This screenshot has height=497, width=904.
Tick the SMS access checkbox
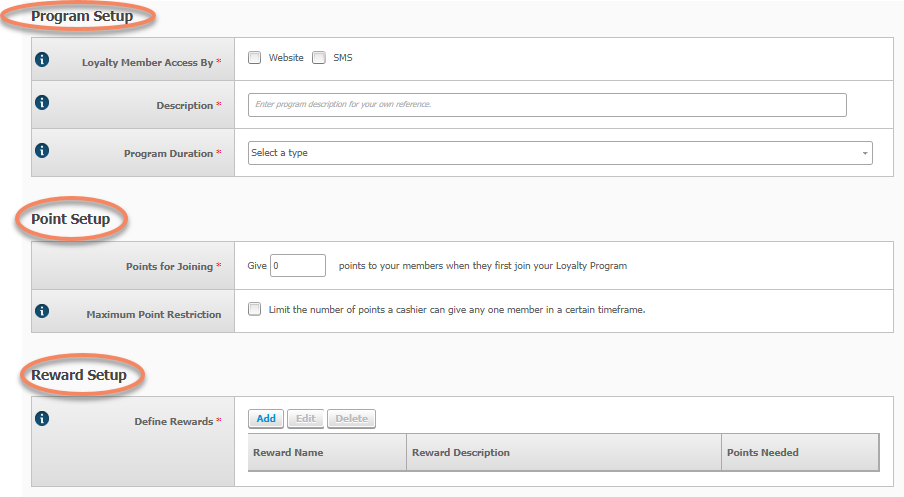319,58
